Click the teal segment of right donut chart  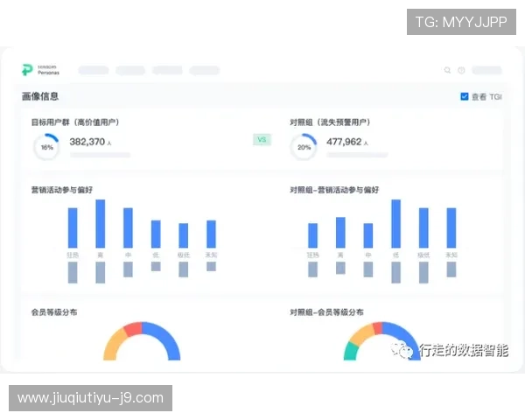click(351, 352)
